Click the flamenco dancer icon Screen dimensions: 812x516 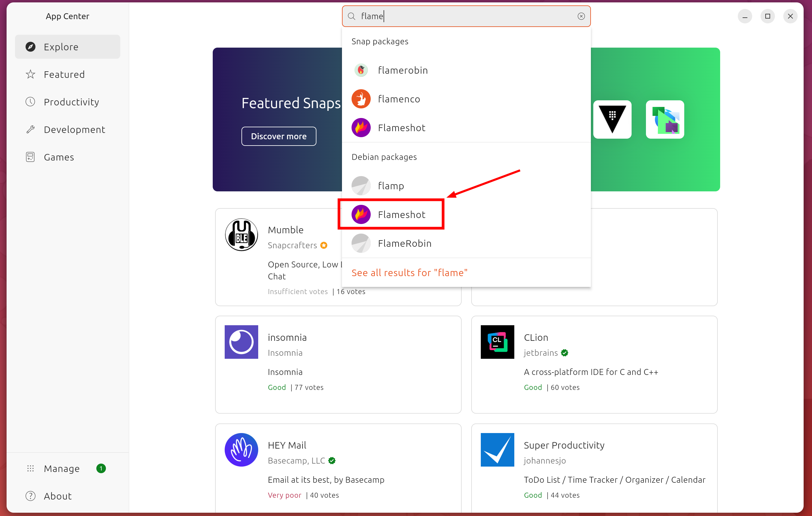[x=361, y=99]
